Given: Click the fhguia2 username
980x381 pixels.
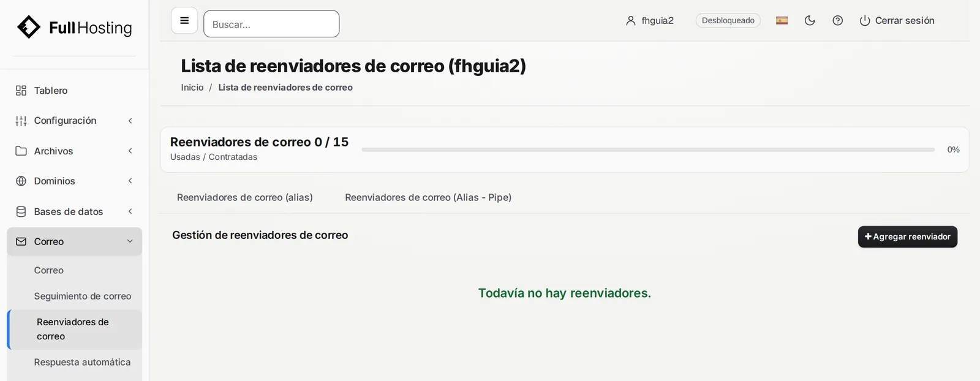Looking at the screenshot, I should (x=657, y=21).
